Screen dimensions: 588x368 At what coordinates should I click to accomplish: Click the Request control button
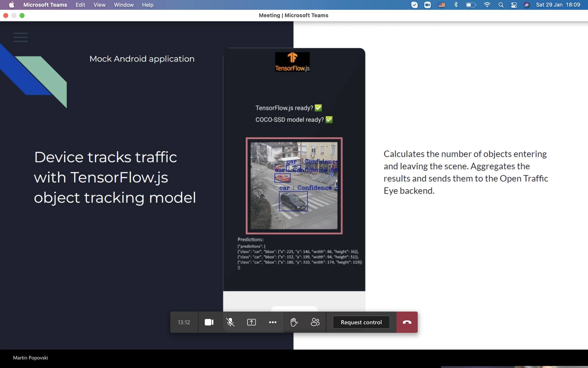point(361,322)
